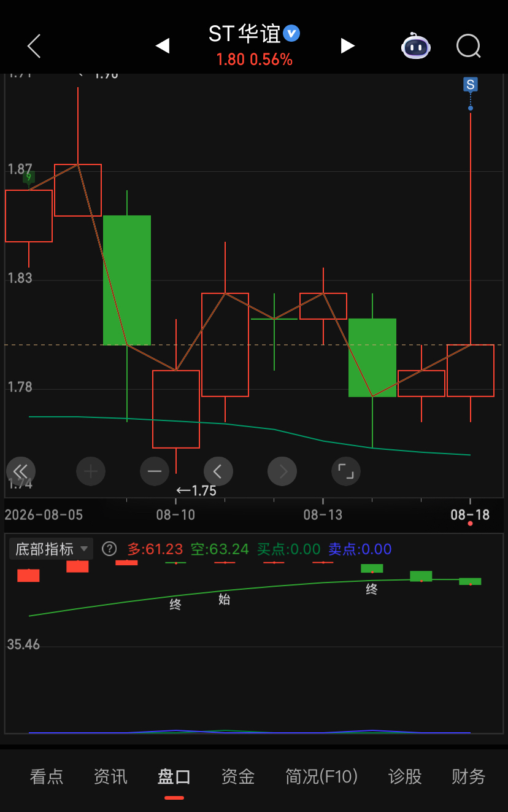This screenshot has width=508, height=812.
Task: Tap the blue verified badge beside ST华谊
Action: (x=291, y=33)
